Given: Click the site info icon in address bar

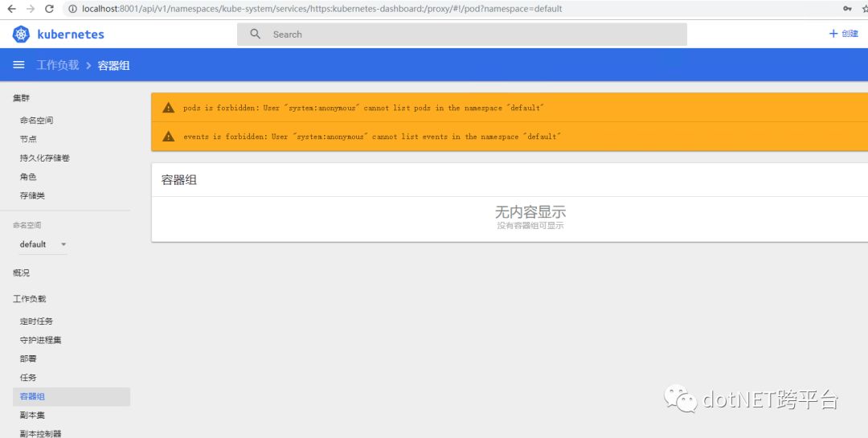Looking at the screenshot, I should pyautogui.click(x=72, y=9).
